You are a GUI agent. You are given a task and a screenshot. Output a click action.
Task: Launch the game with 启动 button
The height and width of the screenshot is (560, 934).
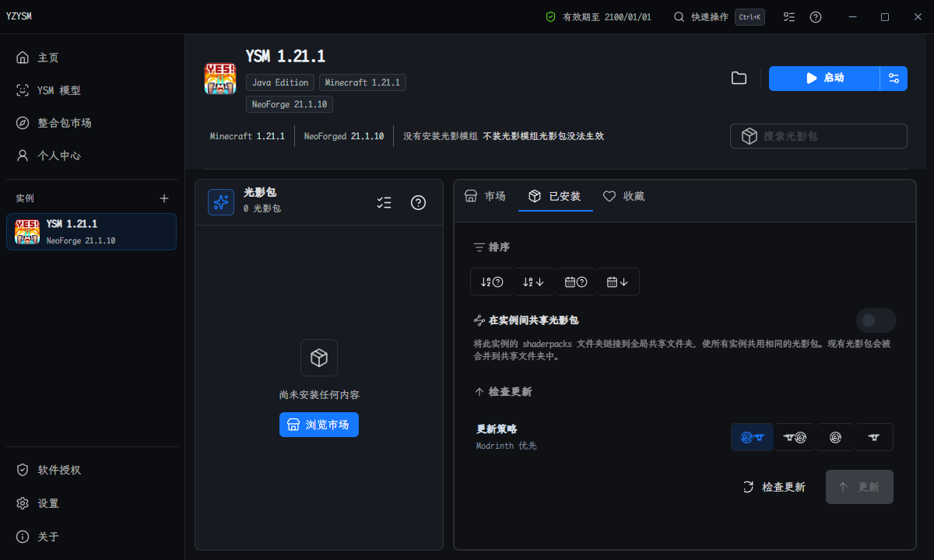824,79
